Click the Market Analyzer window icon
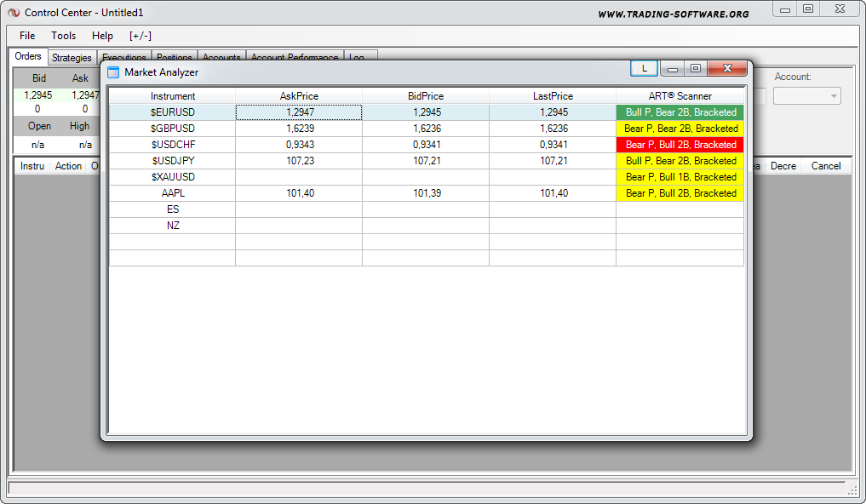Screen dimensions: 866x504 (x=113, y=72)
